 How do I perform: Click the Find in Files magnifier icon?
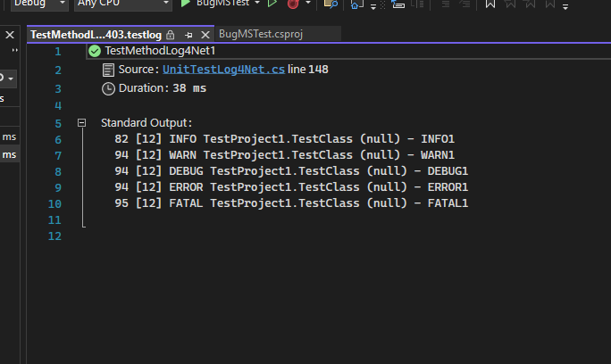[x=331, y=4]
